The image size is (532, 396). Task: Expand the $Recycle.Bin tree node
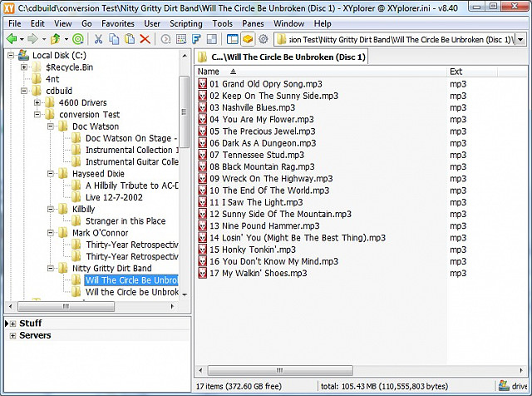[x=24, y=67]
